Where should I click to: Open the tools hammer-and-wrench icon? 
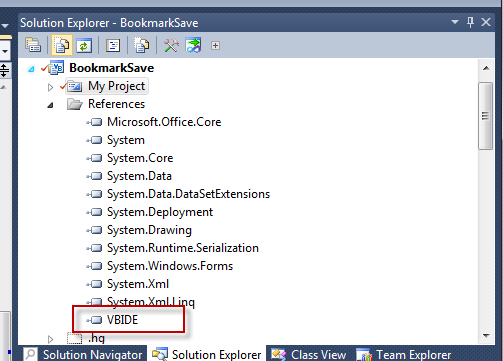tap(171, 45)
